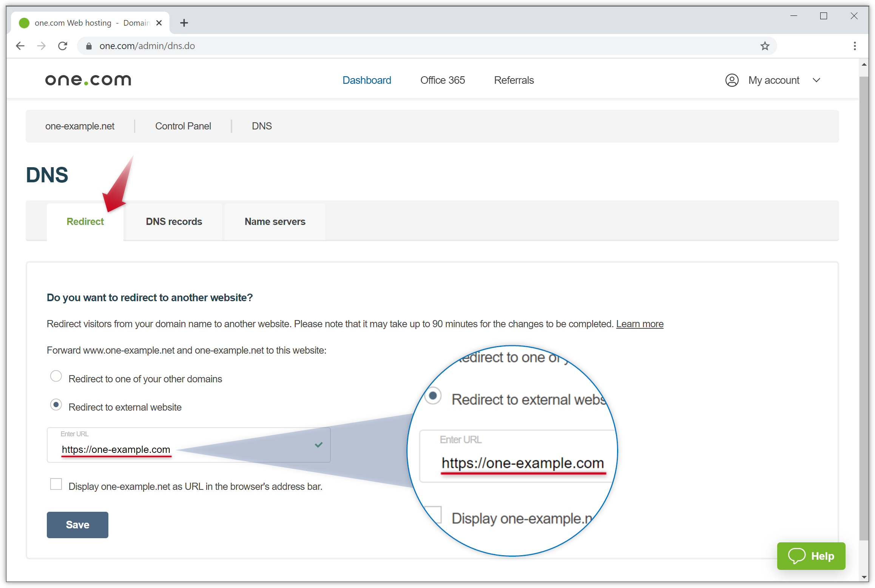Image resolution: width=875 pixels, height=588 pixels.
Task: Click the Control Panel breadcrumb link
Action: tap(182, 126)
